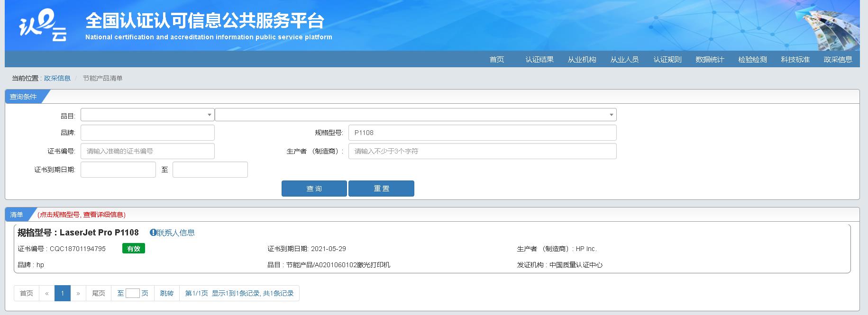Click 节能产品清单 breadcrumb text

tap(102, 78)
